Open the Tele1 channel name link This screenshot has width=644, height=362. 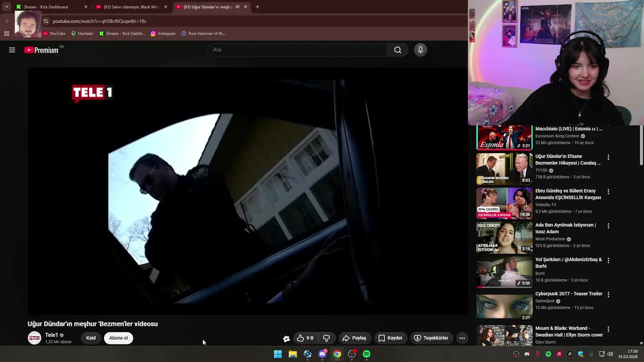tap(51, 335)
